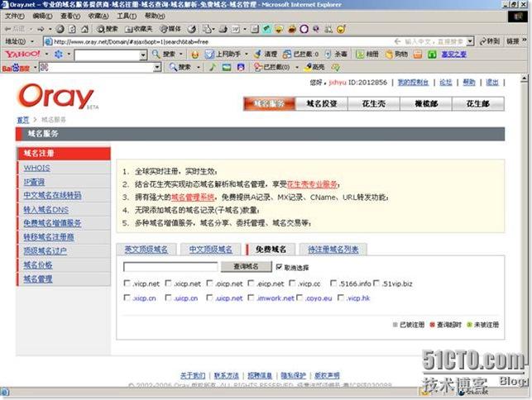
Task: Click the Go (转到) button by address bar
Action: pyautogui.click(x=490, y=41)
